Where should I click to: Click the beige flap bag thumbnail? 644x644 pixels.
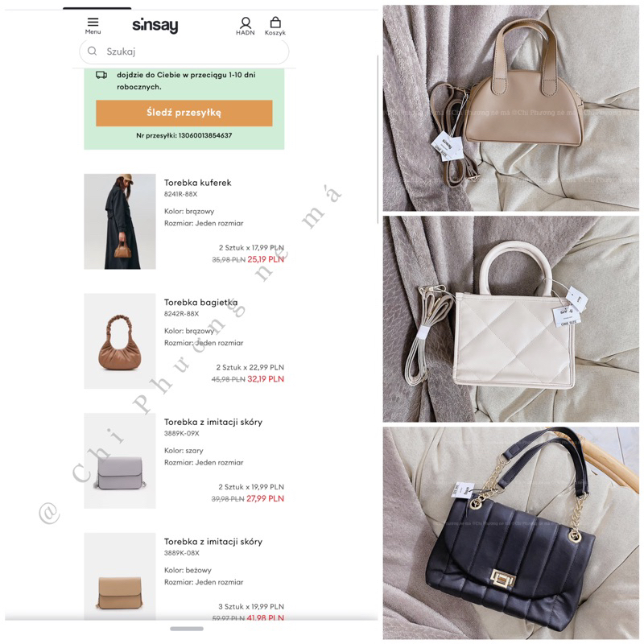point(120,576)
